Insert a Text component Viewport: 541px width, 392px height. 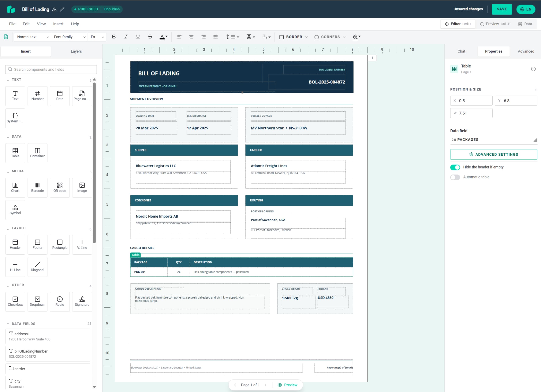(x=15, y=96)
